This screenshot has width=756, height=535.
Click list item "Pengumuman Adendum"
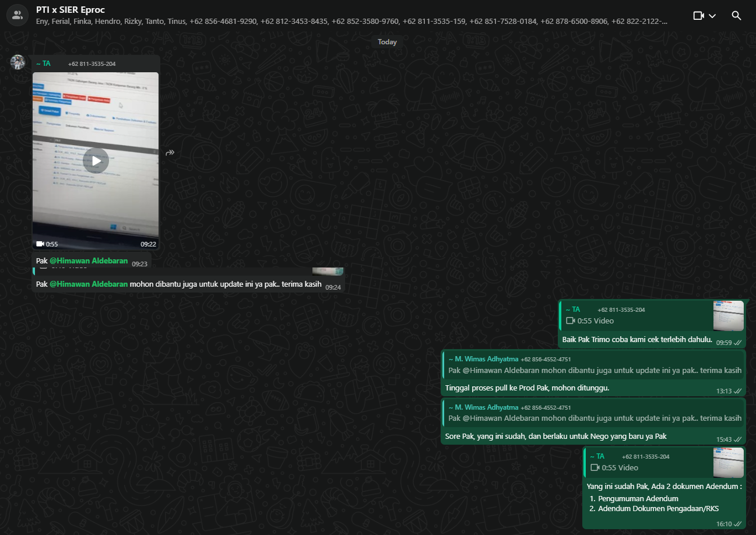click(x=638, y=498)
